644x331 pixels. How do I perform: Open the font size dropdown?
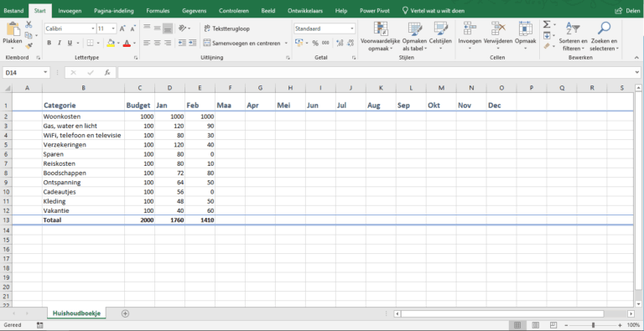coord(113,28)
